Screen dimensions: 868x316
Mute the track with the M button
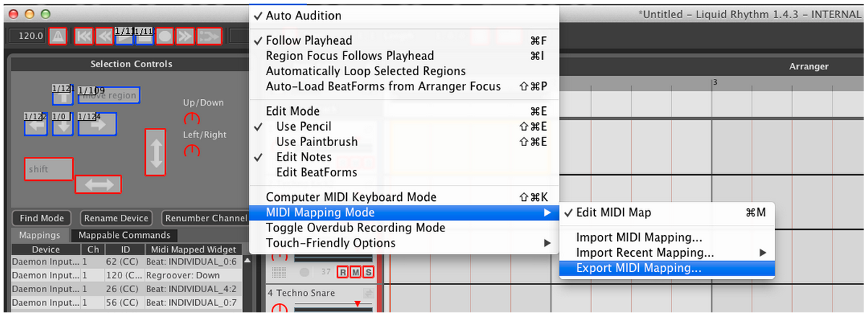(356, 272)
